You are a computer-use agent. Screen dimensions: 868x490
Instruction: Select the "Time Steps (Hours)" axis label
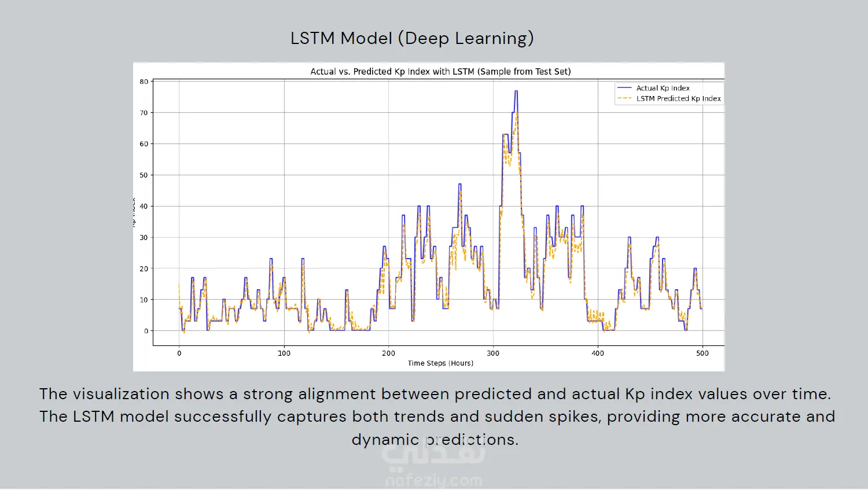(440, 363)
